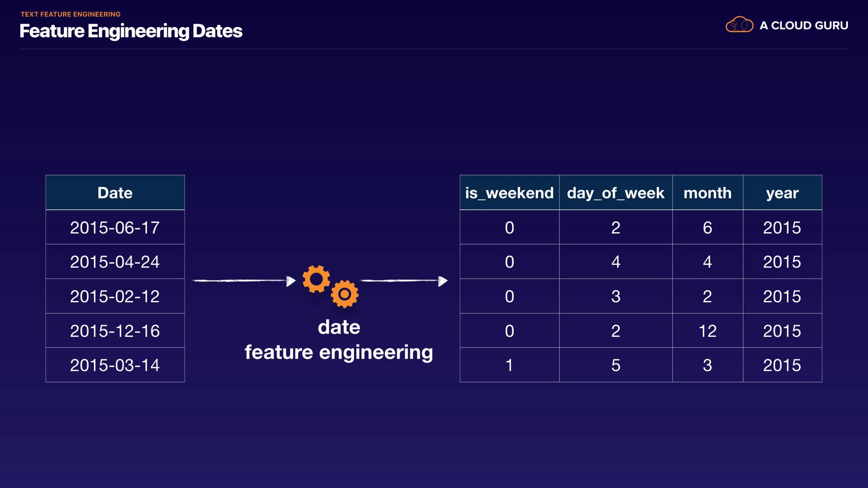
Task: Click the day_of_week cell showing 5
Action: (x=615, y=365)
